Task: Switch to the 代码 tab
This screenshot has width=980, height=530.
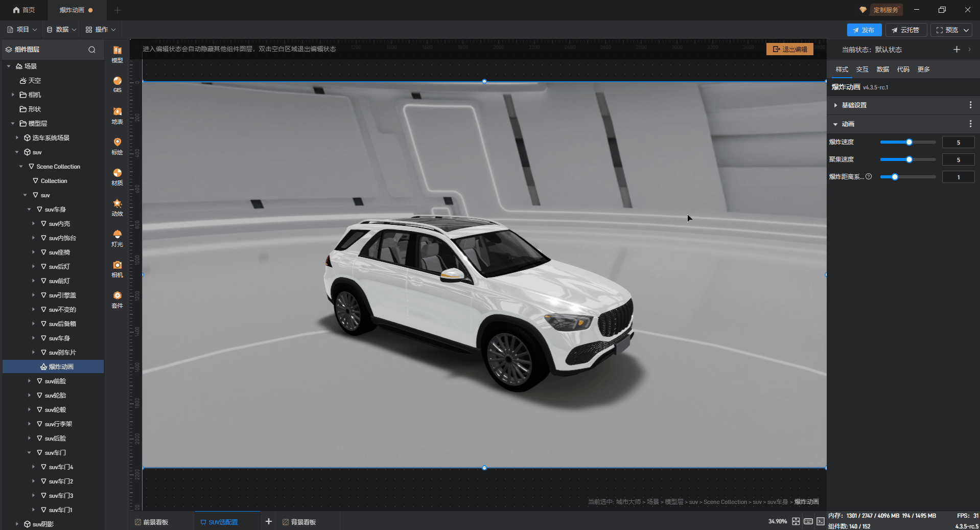Action: coord(903,70)
